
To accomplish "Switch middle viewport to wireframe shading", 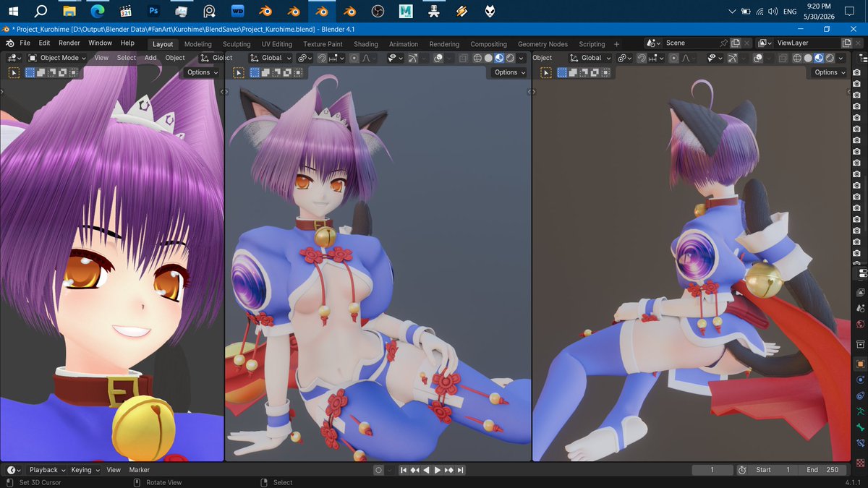I will coord(477,58).
